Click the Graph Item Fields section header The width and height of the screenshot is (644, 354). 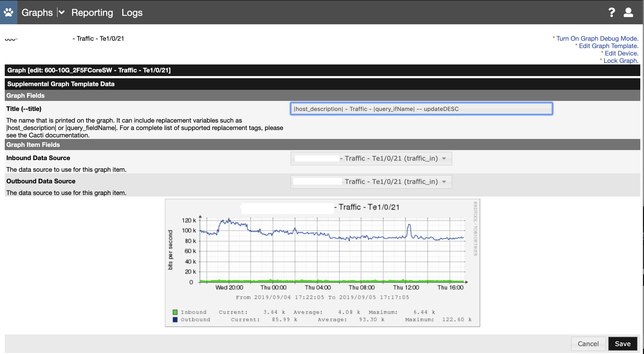pos(322,145)
